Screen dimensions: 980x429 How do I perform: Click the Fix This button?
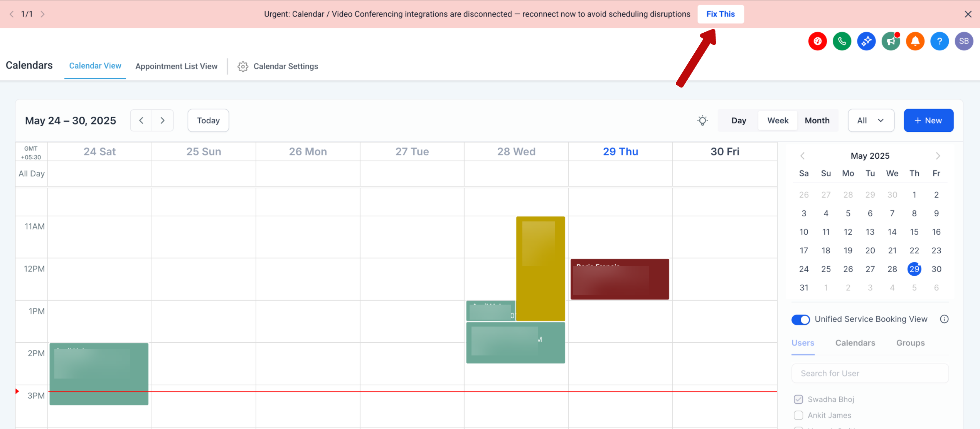pos(720,14)
